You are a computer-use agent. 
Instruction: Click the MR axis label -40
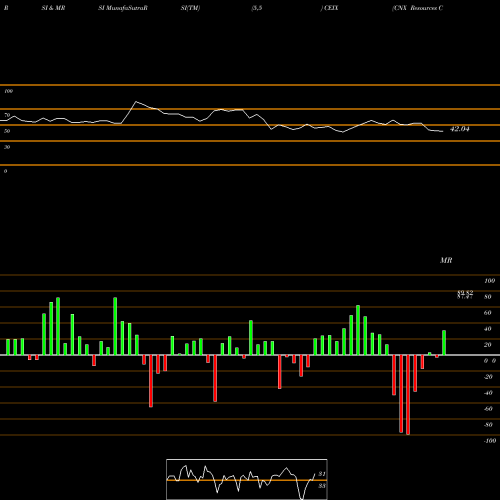[488, 393]
